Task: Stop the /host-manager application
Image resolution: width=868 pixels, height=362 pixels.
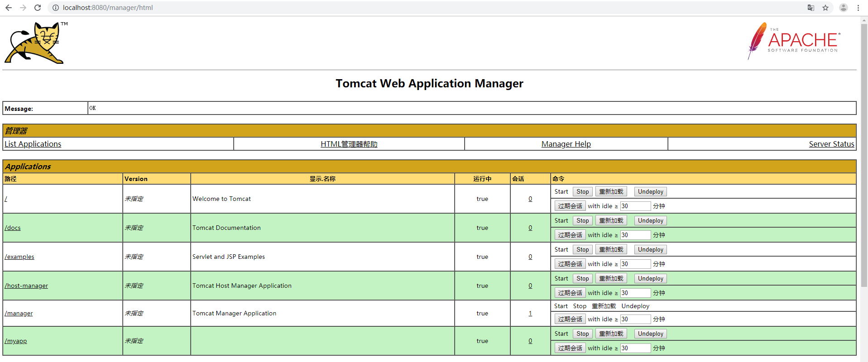Action: pyautogui.click(x=583, y=278)
